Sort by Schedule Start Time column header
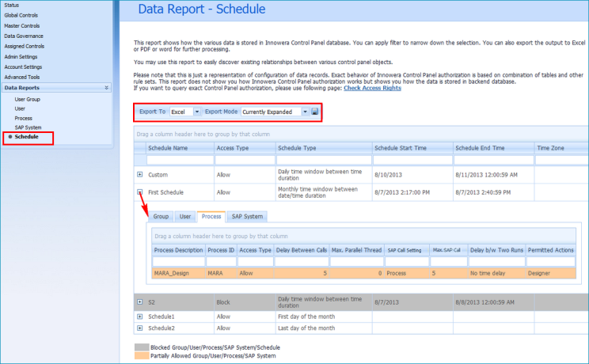This screenshot has height=364, width=589. tap(412, 148)
